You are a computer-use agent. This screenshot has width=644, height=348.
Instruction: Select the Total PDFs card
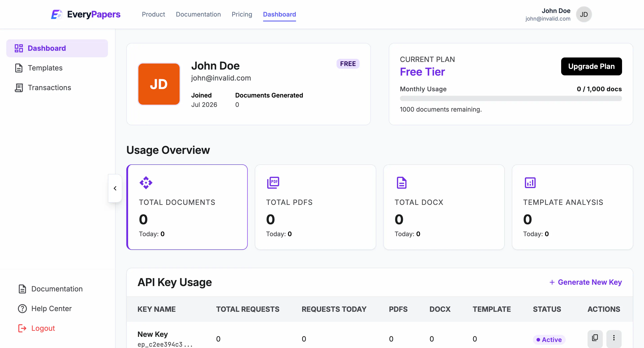pyautogui.click(x=316, y=207)
